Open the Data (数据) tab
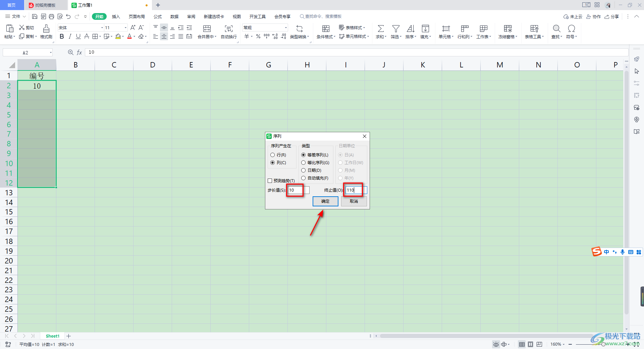The height and width of the screenshot is (349, 644). [174, 16]
